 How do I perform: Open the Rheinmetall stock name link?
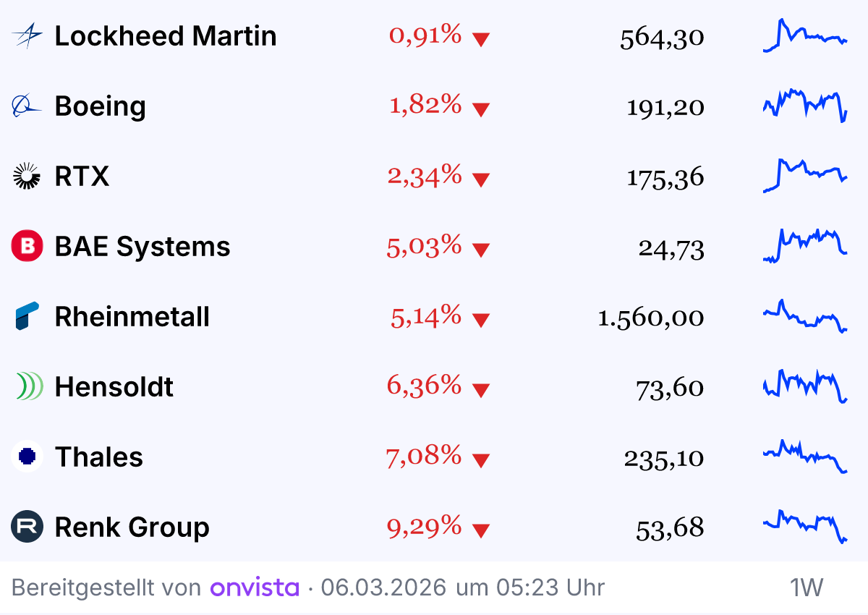point(132,317)
